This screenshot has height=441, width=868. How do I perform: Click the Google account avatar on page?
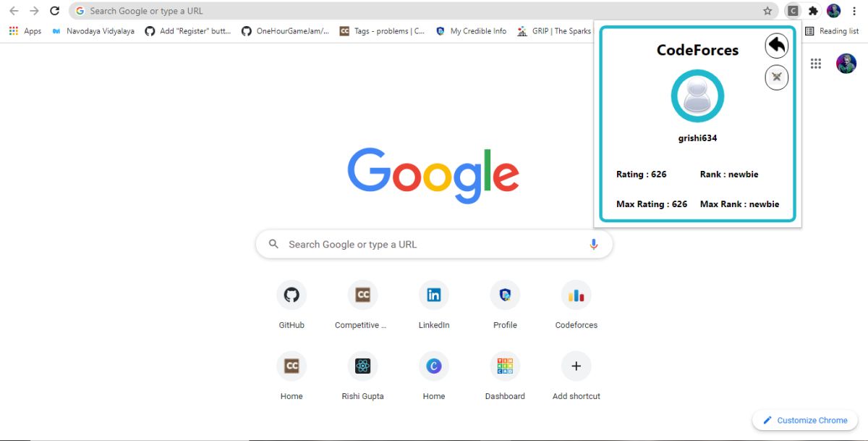pyautogui.click(x=846, y=64)
